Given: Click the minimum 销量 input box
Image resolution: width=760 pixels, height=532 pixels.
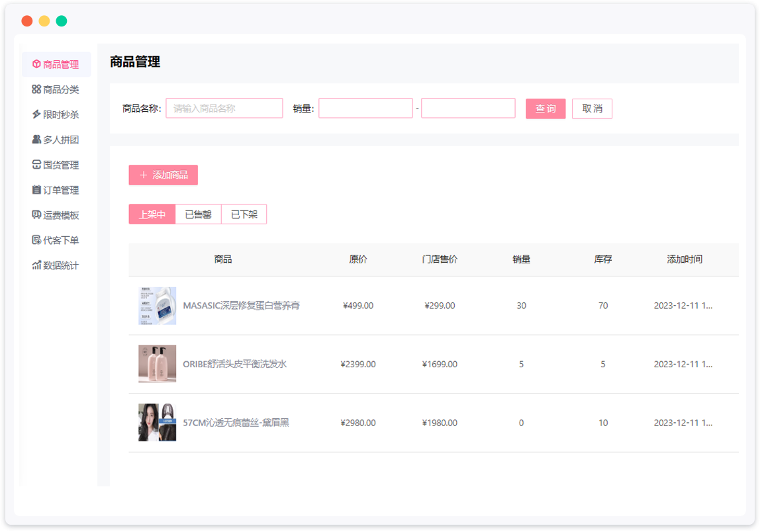Looking at the screenshot, I should [x=365, y=109].
